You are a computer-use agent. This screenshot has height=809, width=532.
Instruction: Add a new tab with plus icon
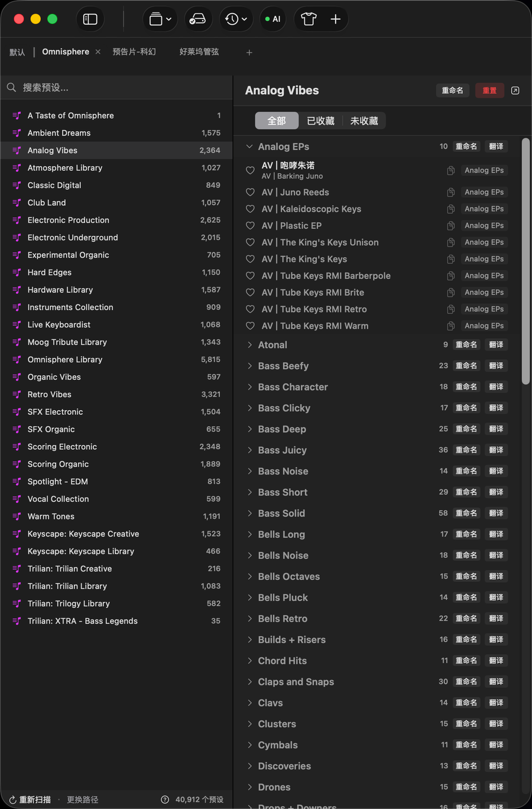click(249, 53)
